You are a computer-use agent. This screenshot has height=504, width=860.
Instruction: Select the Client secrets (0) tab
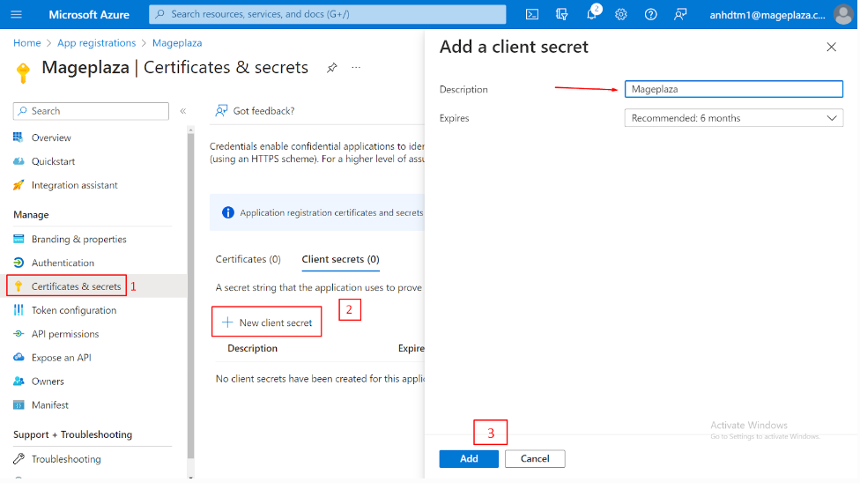[x=340, y=259]
